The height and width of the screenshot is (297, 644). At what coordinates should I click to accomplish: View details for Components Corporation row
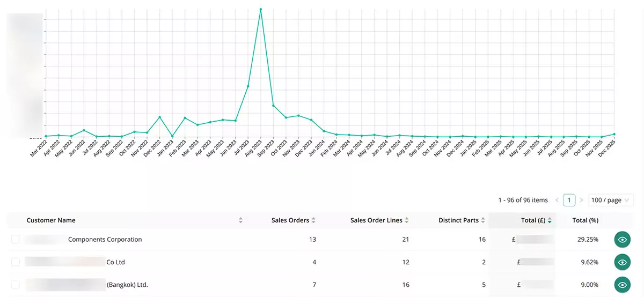pyautogui.click(x=622, y=240)
